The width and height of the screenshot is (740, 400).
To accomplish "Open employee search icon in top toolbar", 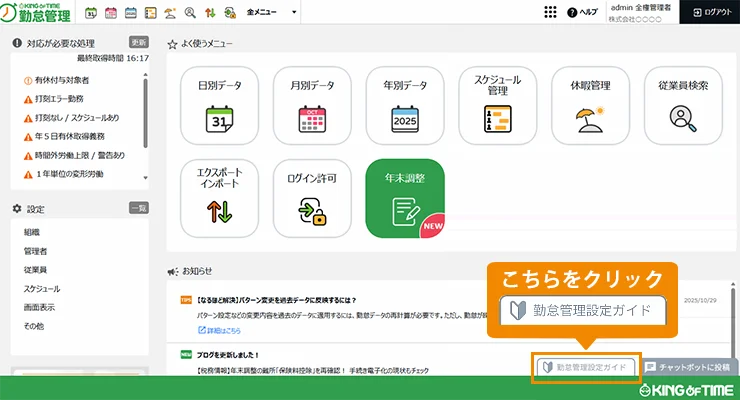I will (x=190, y=13).
